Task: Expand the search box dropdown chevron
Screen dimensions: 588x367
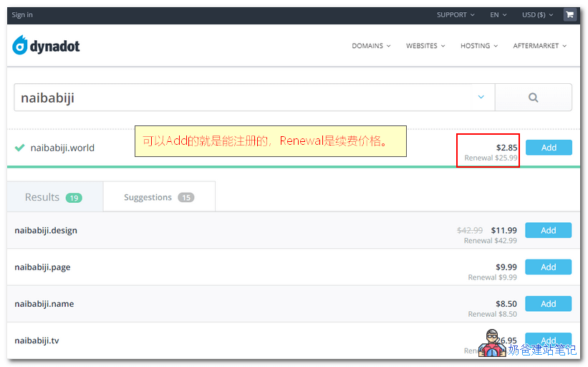Action: 481,97
